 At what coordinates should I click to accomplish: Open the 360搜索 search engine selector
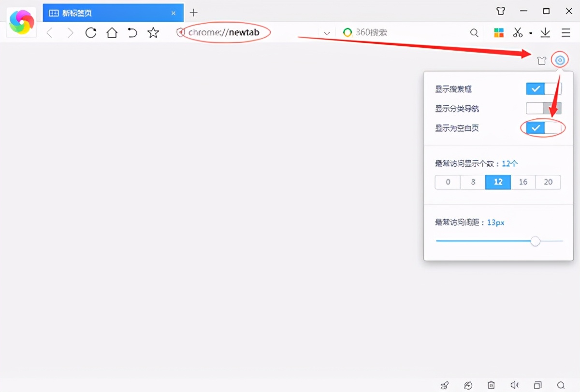364,32
